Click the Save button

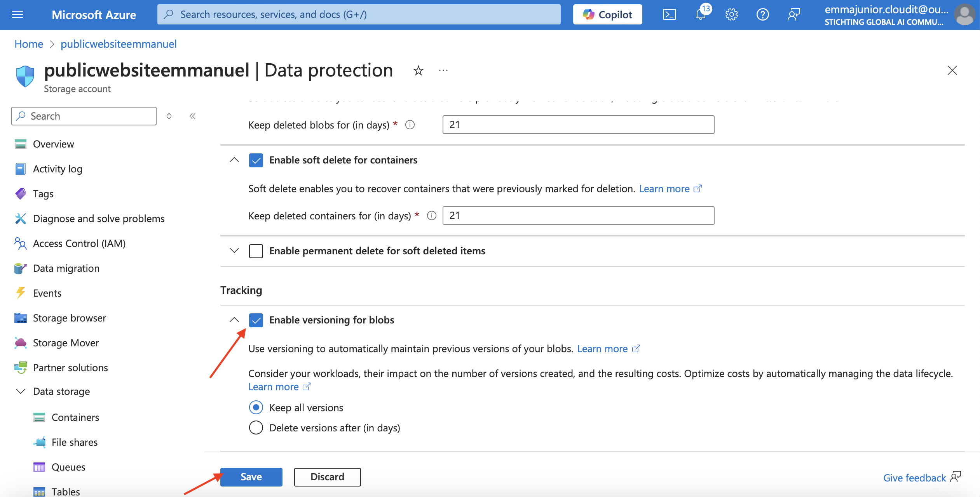(x=251, y=477)
